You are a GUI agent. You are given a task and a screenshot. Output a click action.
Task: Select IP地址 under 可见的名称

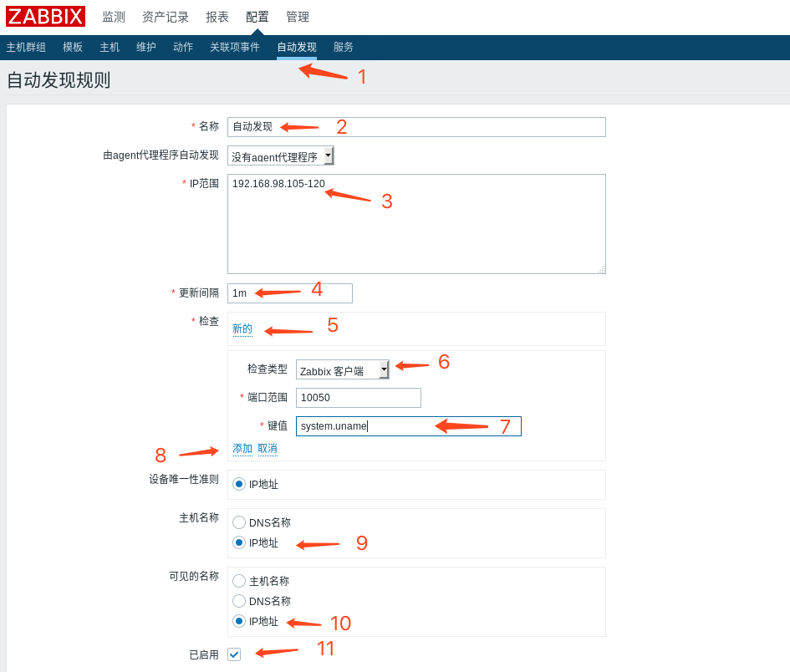(x=239, y=621)
